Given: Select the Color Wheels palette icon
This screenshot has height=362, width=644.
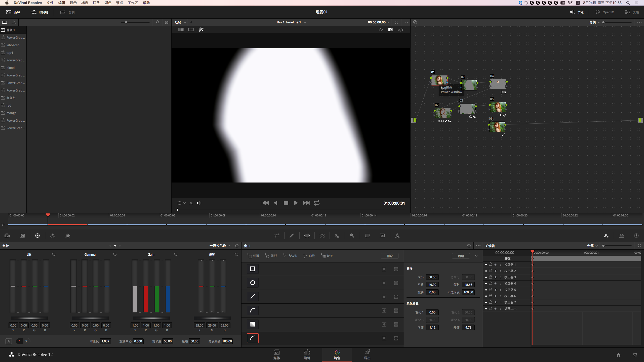Looking at the screenshot, I should coord(37,236).
